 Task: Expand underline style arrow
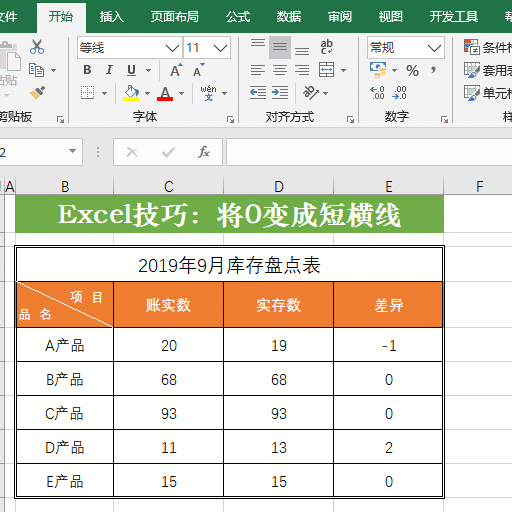(148, 70)
